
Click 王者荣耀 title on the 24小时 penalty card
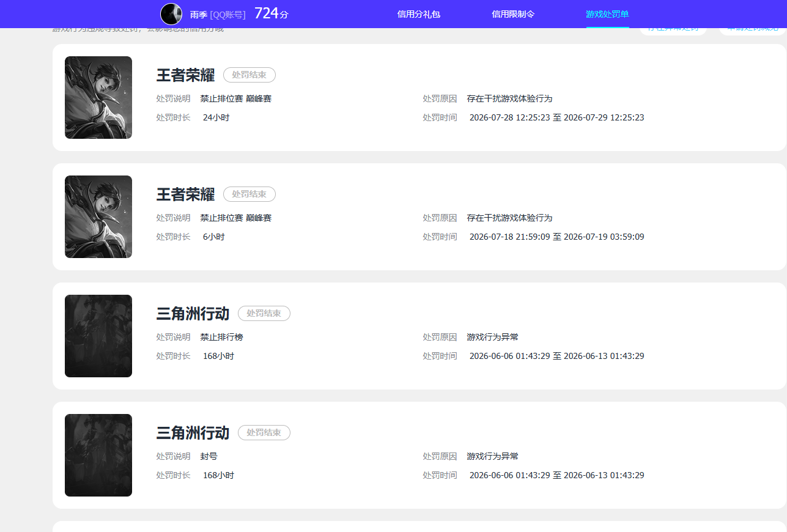tap(186, 75)
